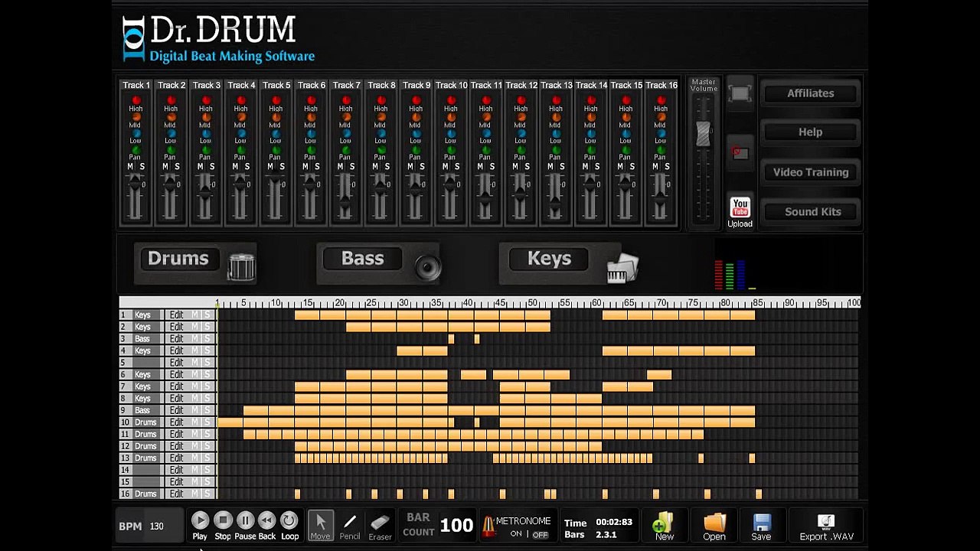Open Video Training
Screen dimensions: 980x551
point(810,172)
